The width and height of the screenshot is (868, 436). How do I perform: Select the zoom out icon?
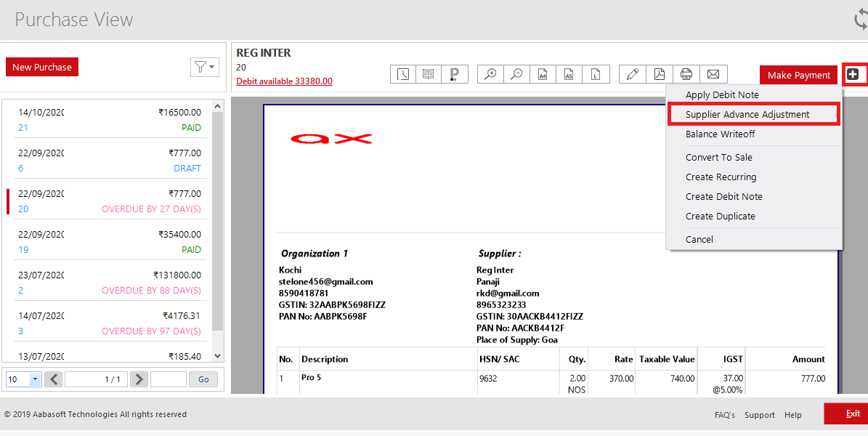(516, 73)
